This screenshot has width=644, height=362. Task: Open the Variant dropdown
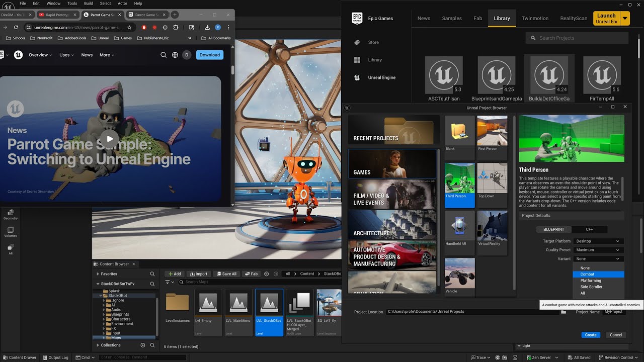(x=598, y=259)
